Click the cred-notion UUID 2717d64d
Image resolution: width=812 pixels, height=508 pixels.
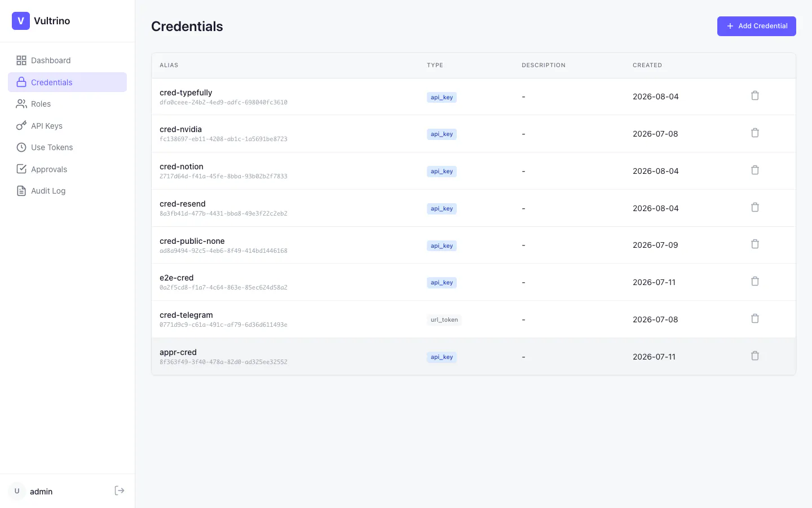point(223,177)
